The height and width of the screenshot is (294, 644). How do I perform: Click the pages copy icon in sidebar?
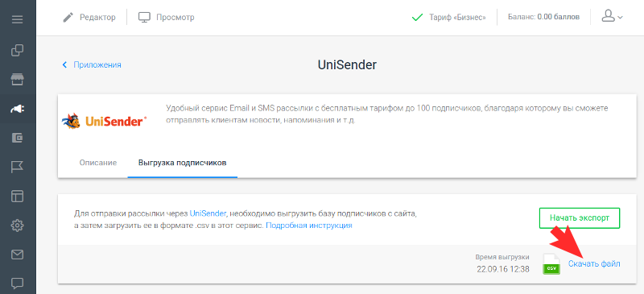click(17, 51)
